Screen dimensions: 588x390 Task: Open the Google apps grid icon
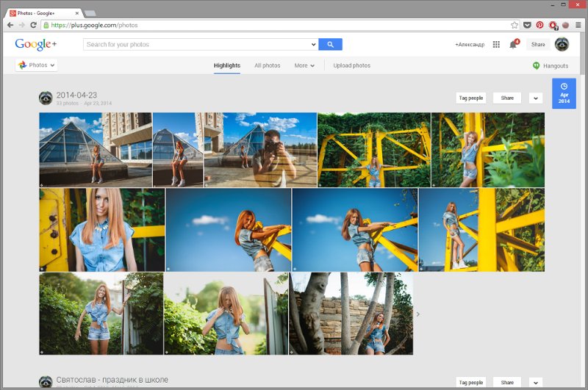tap(496, 44)
